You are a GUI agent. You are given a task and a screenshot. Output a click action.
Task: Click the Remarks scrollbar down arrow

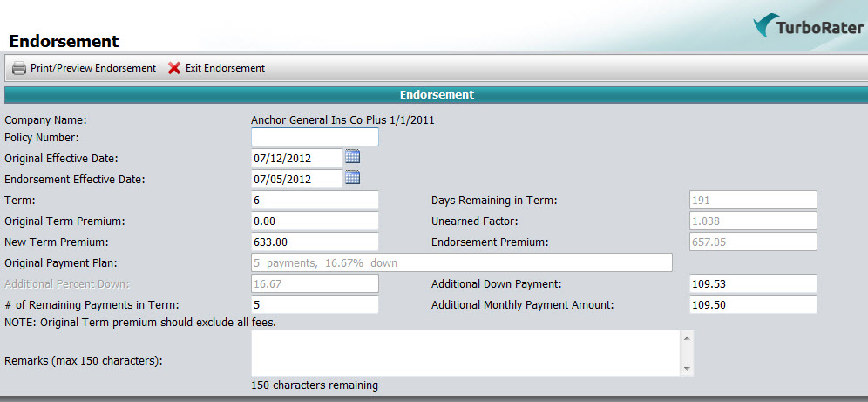coord(687,369)
